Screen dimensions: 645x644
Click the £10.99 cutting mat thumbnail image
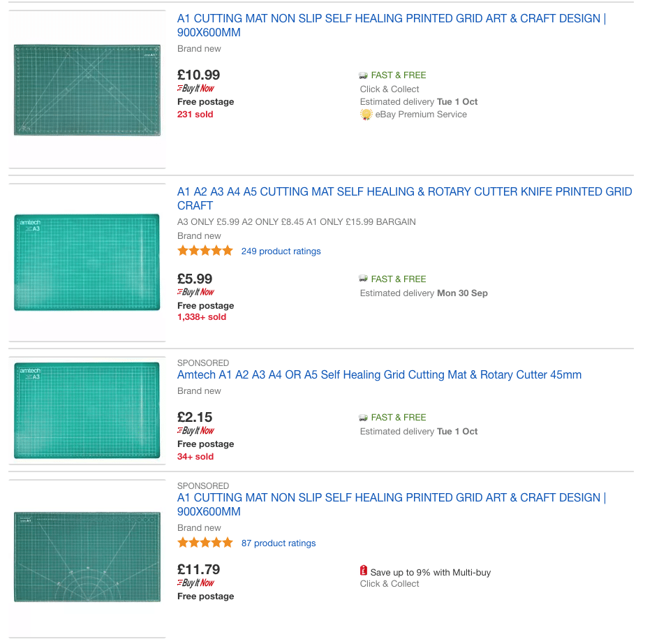[87, 90]
